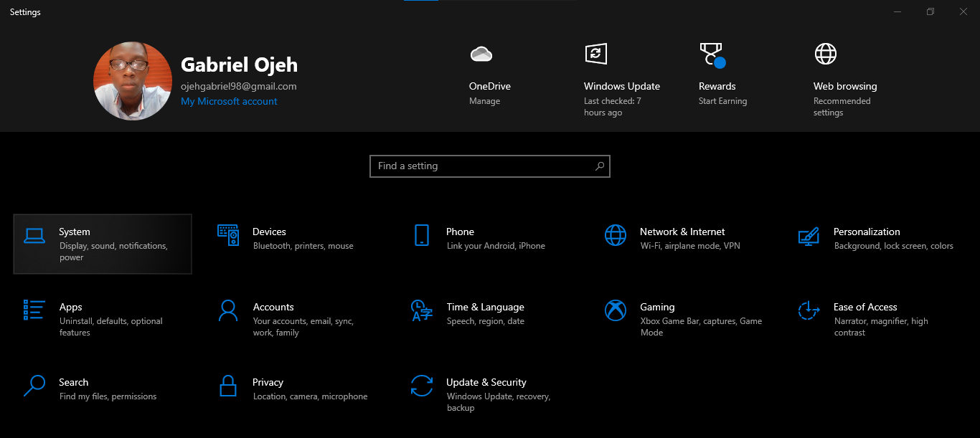Click the Rewards label in header

tap(717, 87)
